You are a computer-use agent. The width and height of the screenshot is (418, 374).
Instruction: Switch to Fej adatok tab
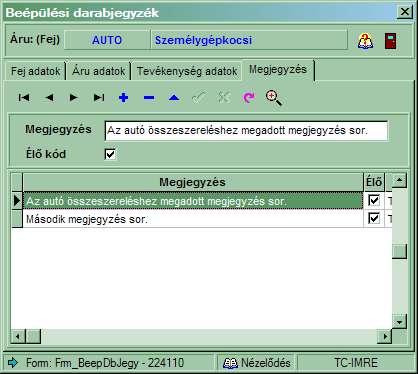[35, 71]
